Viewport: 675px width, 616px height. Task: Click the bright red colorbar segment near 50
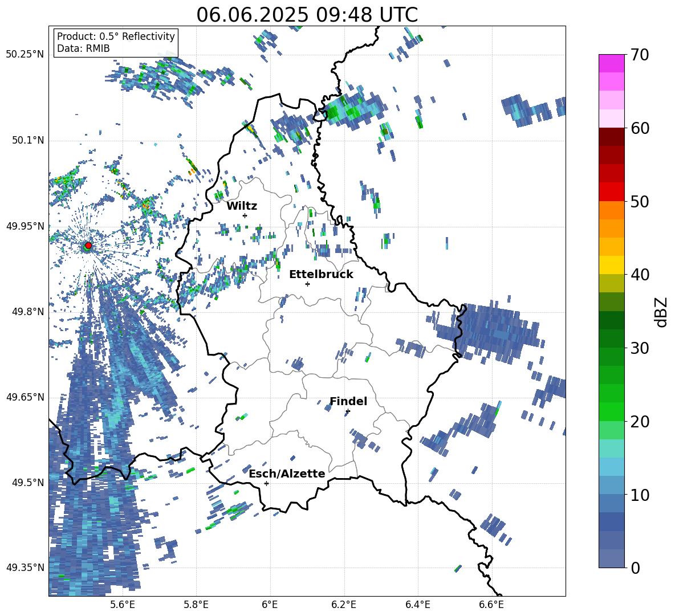coord(611,192)
